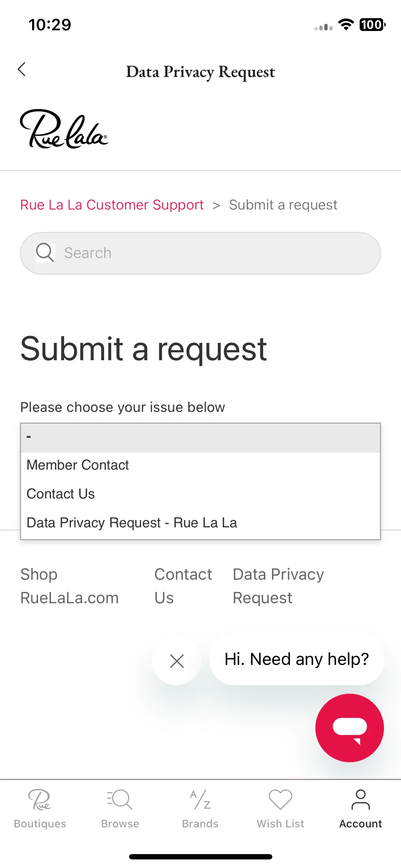This screenshot has width=401, height=868.
Task: Choose Contact Us in issue dropdown
Action: [x=200, y=494]
